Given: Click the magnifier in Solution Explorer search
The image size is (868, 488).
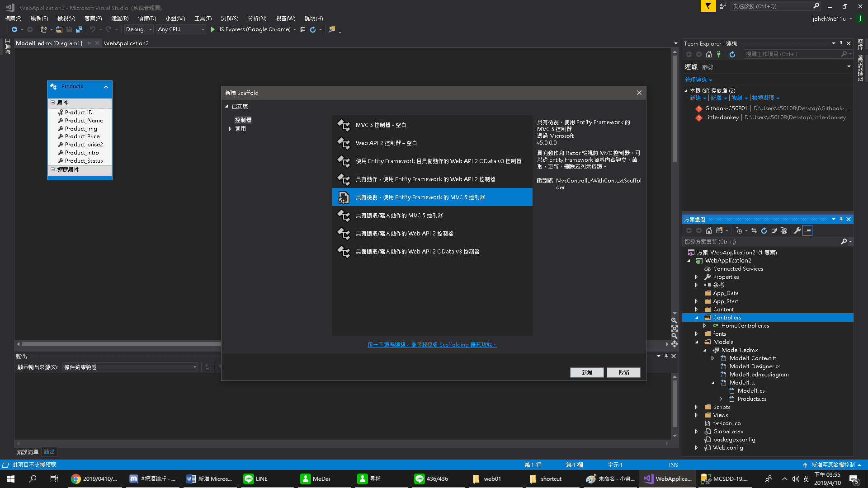Looking at the screenshot, I should click(x=844, y=242).
